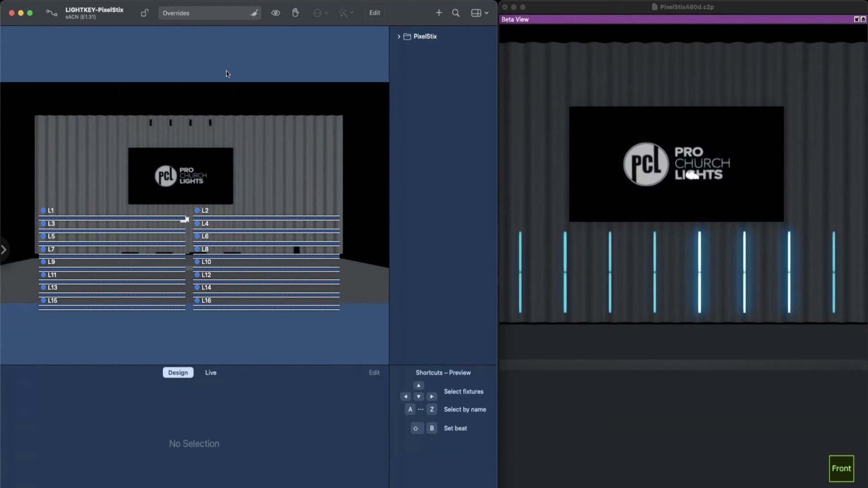Toggle the lock icon in toolbar
Screen dimensions: 868x488
pos(144,13)
